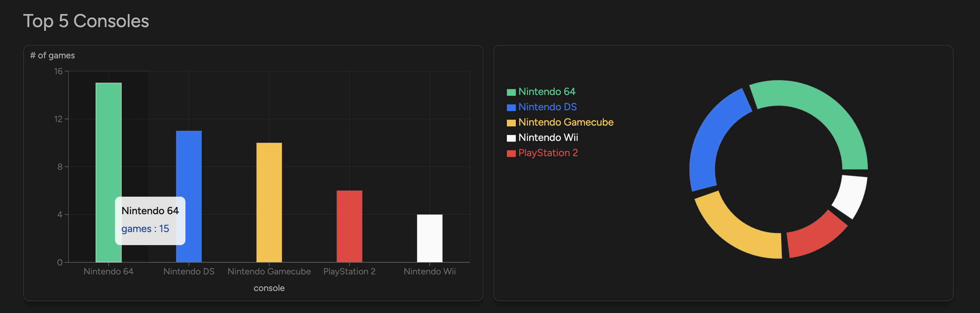Click the 'Nintendo 64' tooltip title
Viewport: 980px width, 313px height.
click(x=150, y=211)
